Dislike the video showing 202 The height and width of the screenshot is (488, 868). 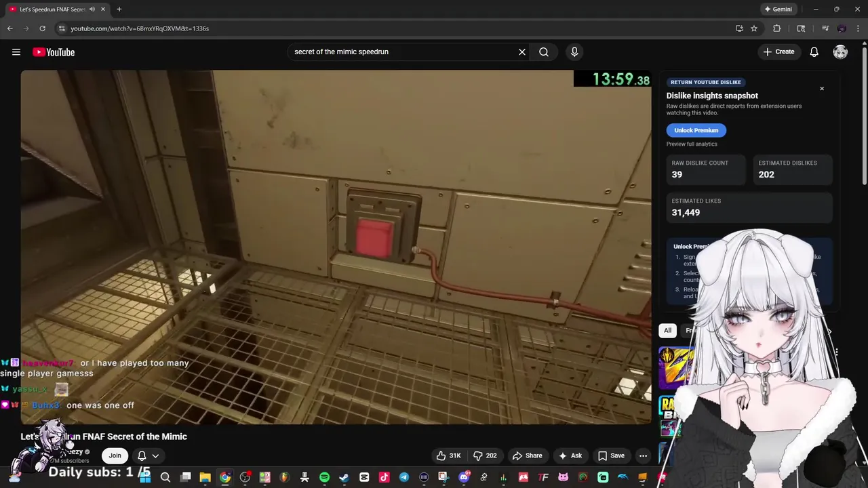coord(486,455)
